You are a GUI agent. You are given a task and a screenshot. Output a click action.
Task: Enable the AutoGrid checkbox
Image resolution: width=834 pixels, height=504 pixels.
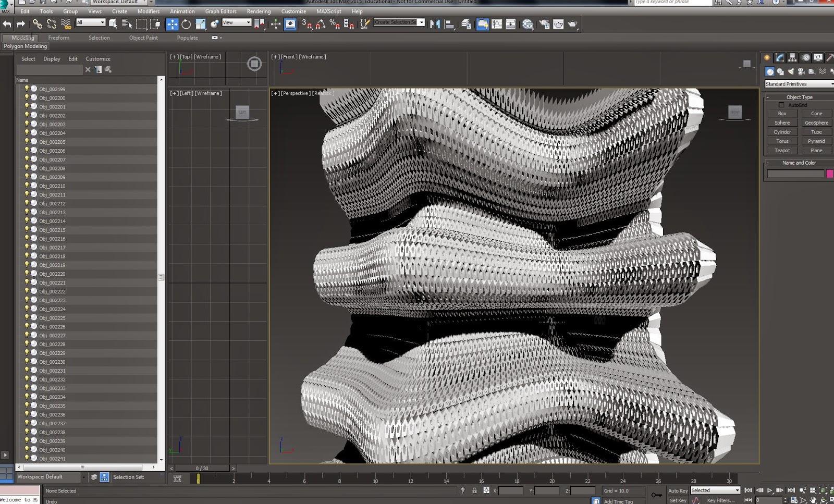pyautogui.click(x=781, y=105)
